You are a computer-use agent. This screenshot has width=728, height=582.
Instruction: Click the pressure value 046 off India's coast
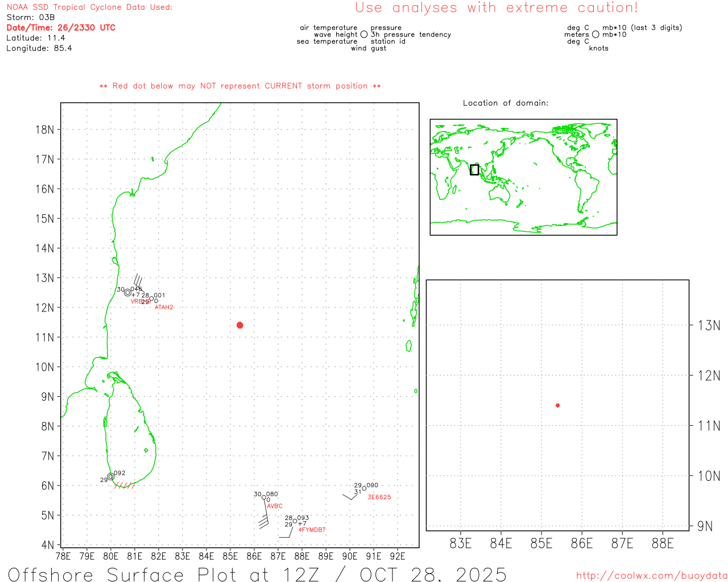136,289
